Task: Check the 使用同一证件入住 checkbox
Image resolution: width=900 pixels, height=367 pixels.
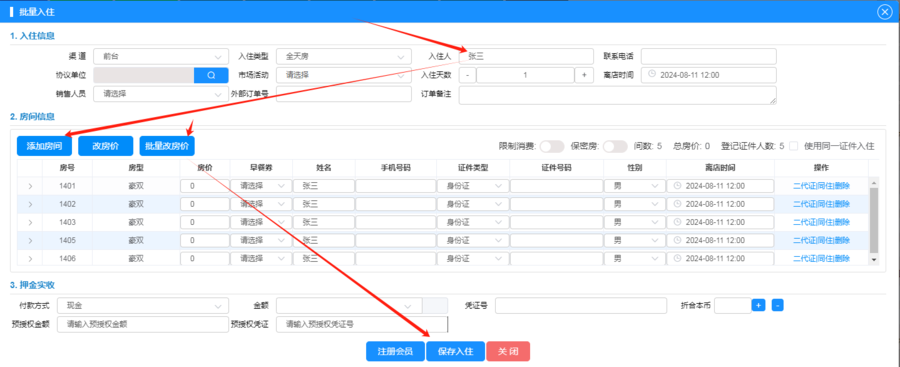Action: [x=794, y=146]
